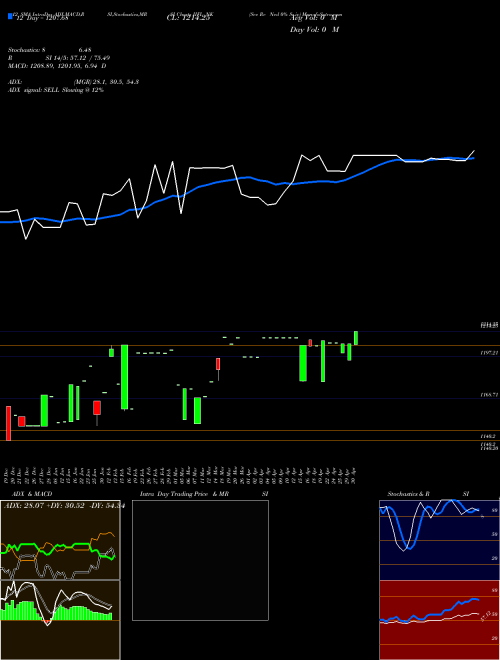Screen dimensions: 500x660
Task: Click the ADX +DY -DY readout text
Action: tap(64, 506)
